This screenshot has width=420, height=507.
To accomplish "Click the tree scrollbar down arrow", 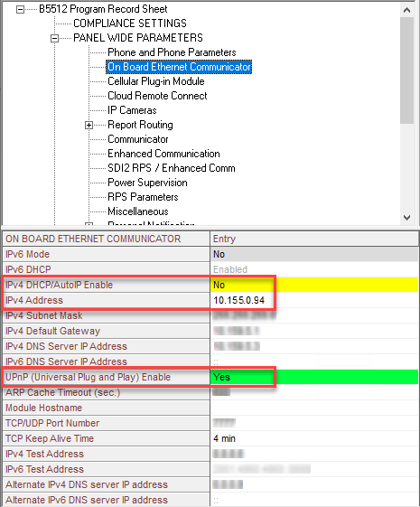I will 406,218.
